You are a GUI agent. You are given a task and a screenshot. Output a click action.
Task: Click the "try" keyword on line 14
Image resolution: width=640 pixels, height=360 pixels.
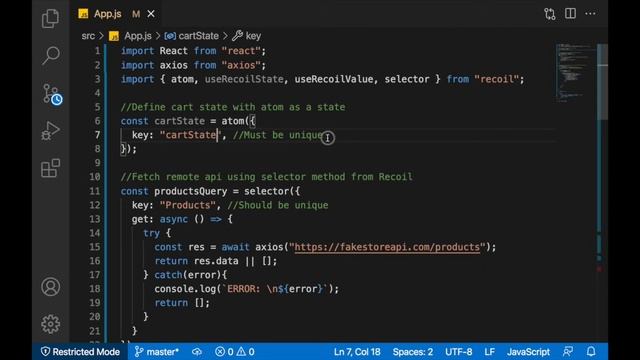pos(151,233)
